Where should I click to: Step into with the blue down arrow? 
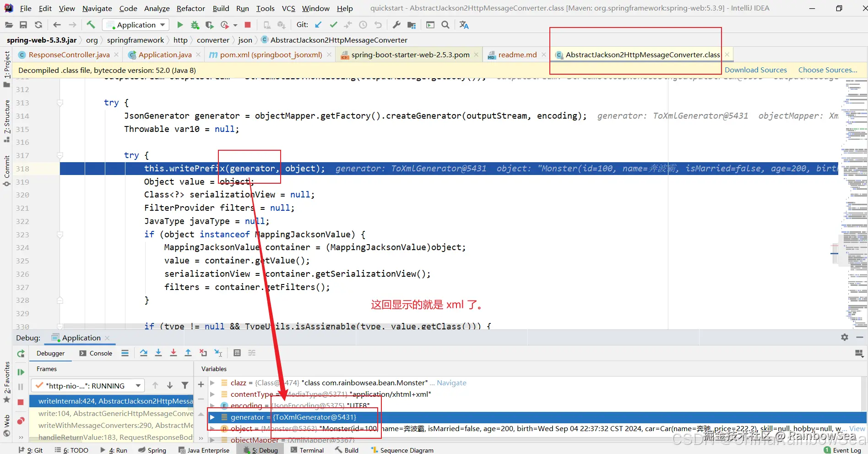pos(158,353)
